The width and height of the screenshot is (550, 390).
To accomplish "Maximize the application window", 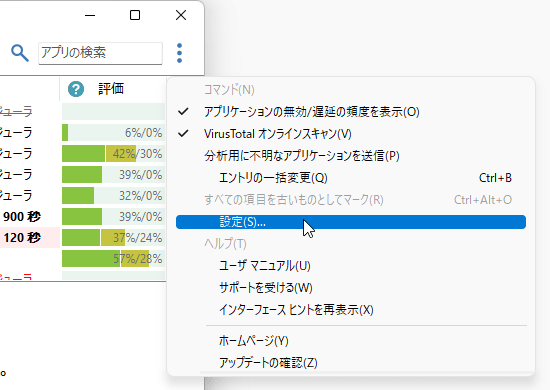I will (x=135, y=15).
